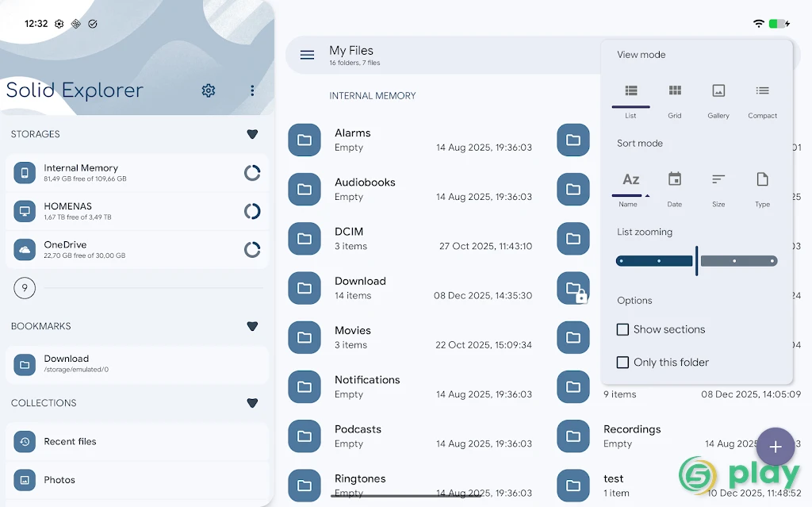Sort files by Type

pyautogui.click(x=762, y=189)
